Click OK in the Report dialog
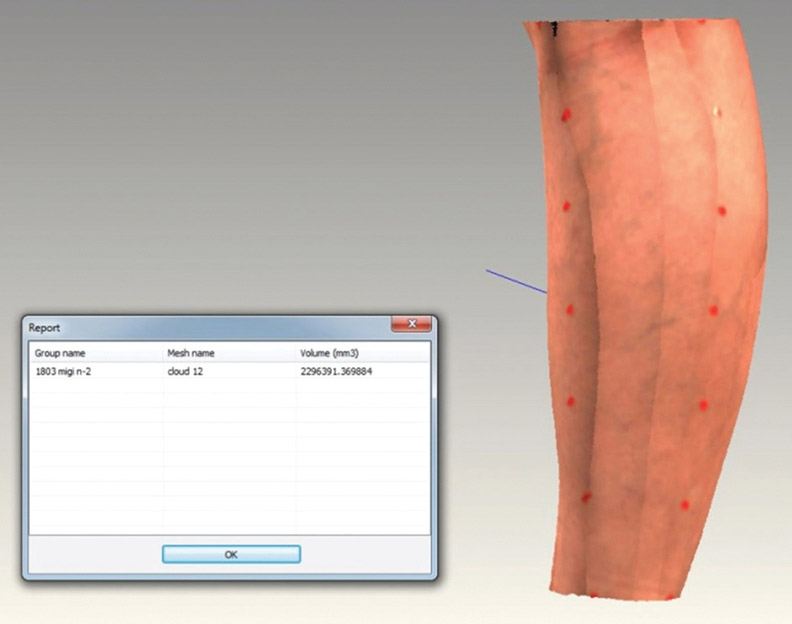 tap(231, 554)
